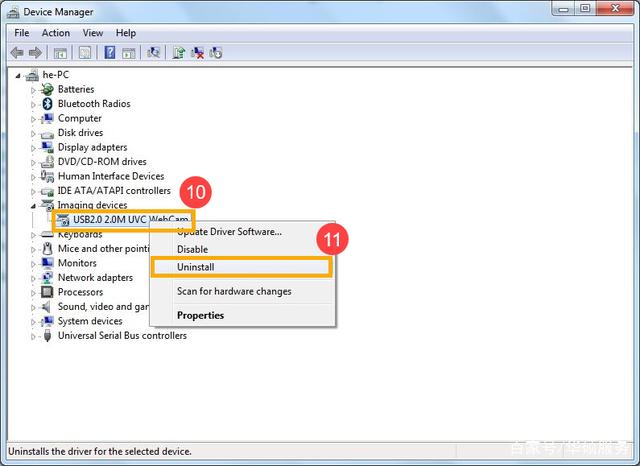Click the Processors chip icon
This screenshot has height=466, width=640.
(x=47, y=292)
